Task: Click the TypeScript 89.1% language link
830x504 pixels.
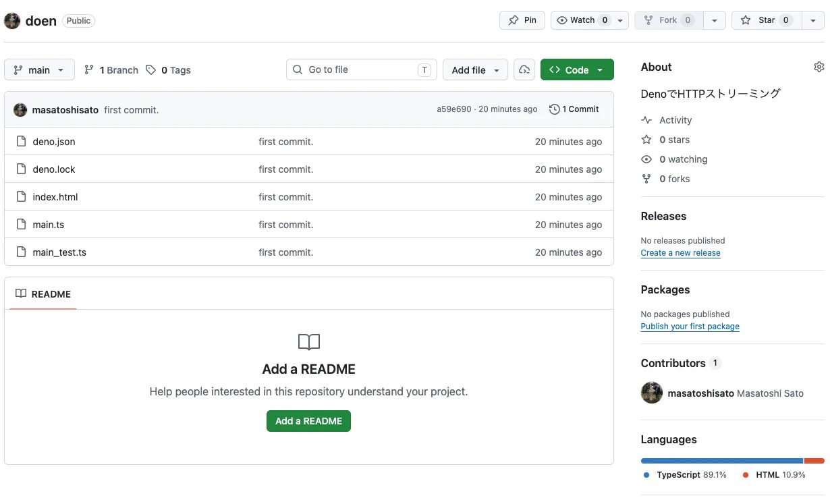Action: pyautogui.click(x=685, y=475)
